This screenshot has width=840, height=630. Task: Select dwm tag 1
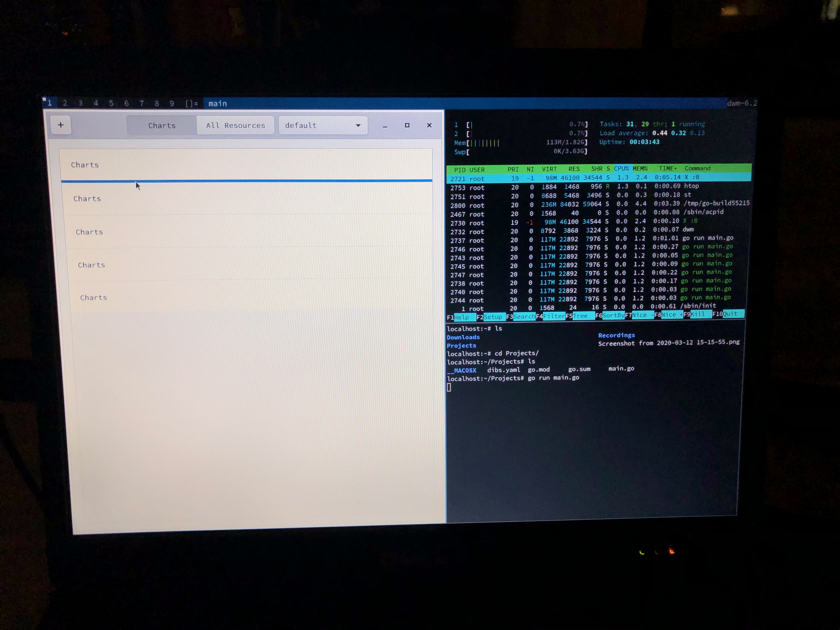coord(50,103)
